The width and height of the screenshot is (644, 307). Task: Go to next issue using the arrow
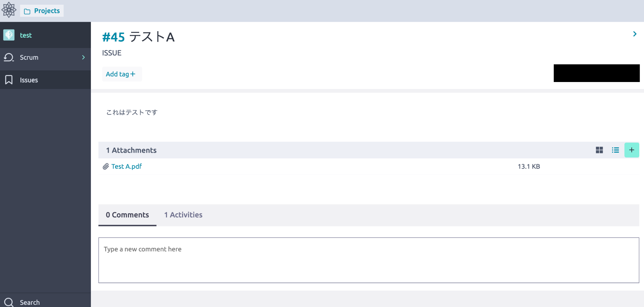pos(635,34)
